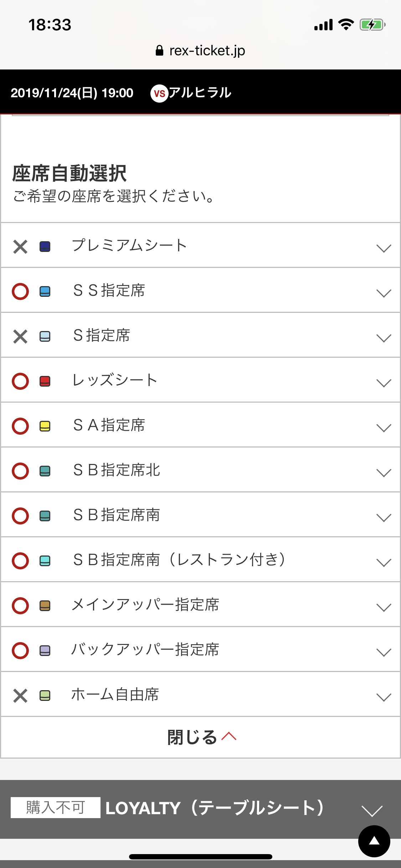Collapse the list with 閉じる
Viewport: 401px width, 868px height.
(201, 737)
